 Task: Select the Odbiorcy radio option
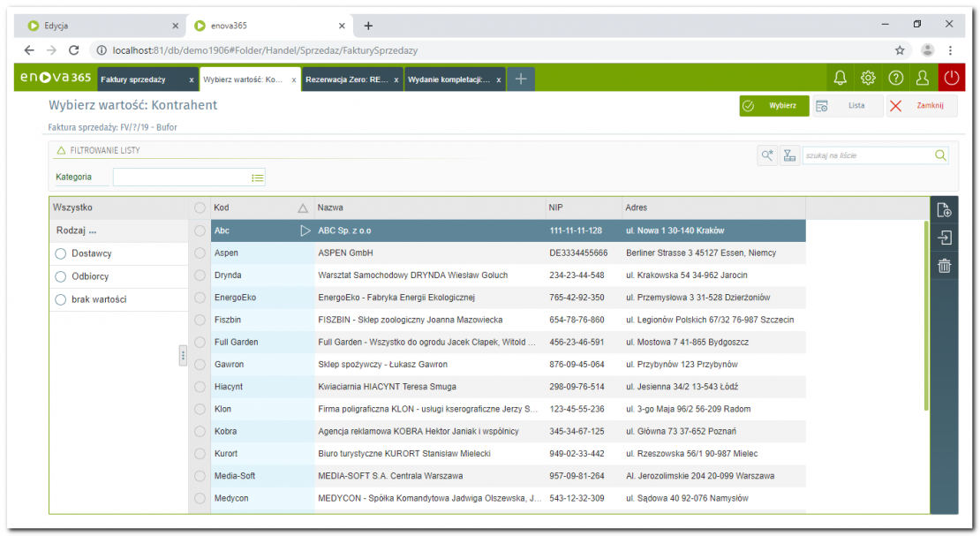61,277
